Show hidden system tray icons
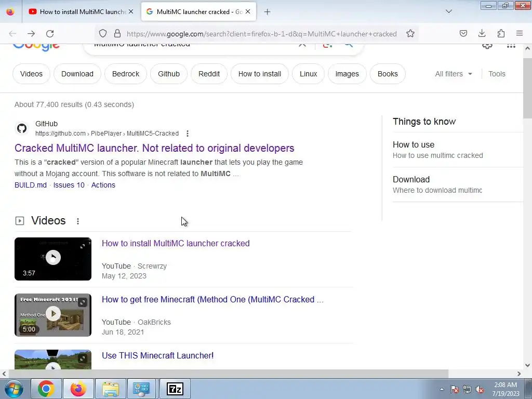The width and height of the screenshot is (532, 399). click(442, 389)
